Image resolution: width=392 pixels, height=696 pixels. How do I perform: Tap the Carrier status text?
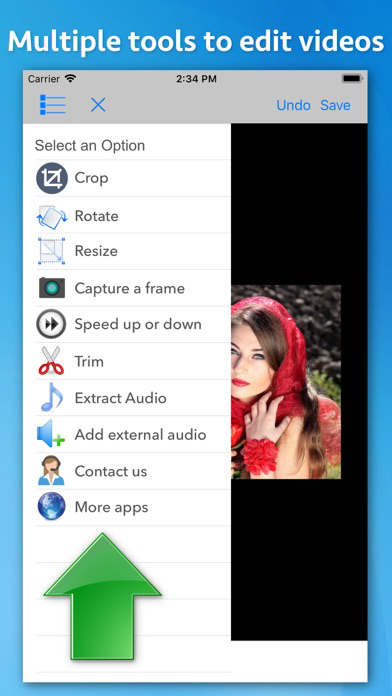[x=44, y=79]
